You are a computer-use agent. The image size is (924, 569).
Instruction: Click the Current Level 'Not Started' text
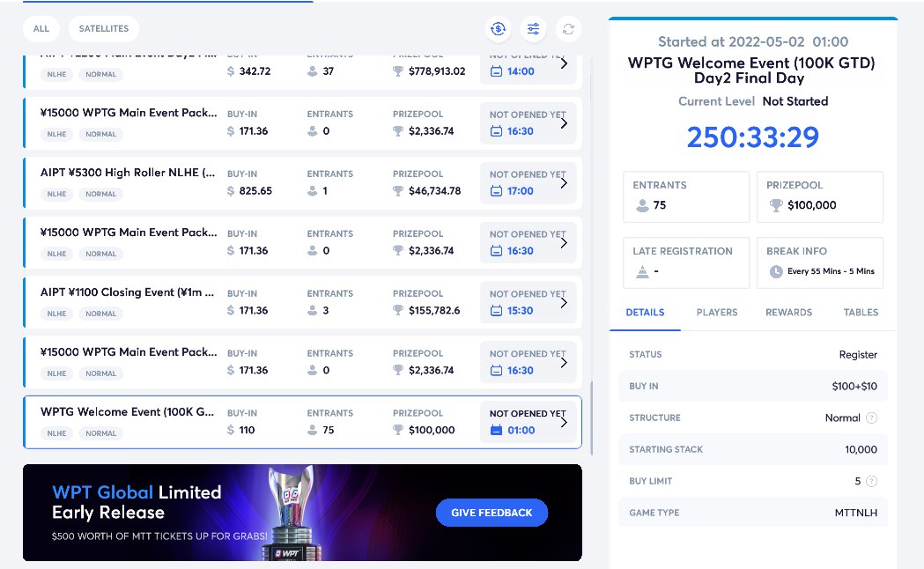(x=795, y=101)
